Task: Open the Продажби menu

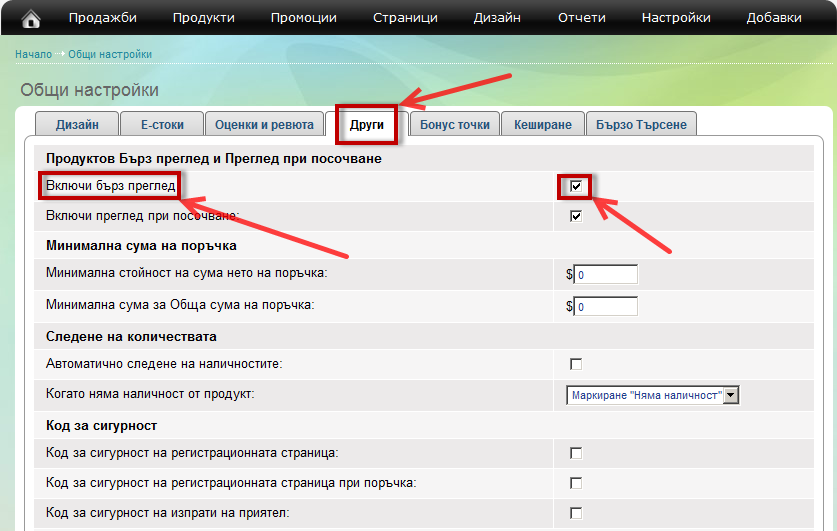Action: click(x=102, y=18)
